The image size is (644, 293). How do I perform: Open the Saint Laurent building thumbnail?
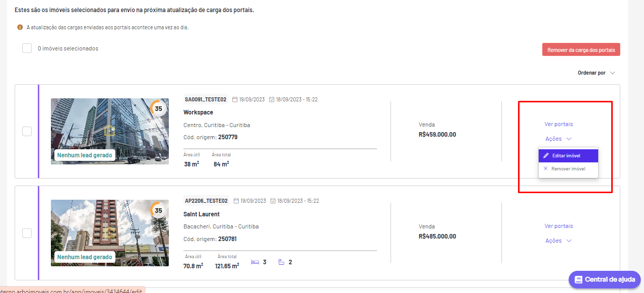coord(110,233)
